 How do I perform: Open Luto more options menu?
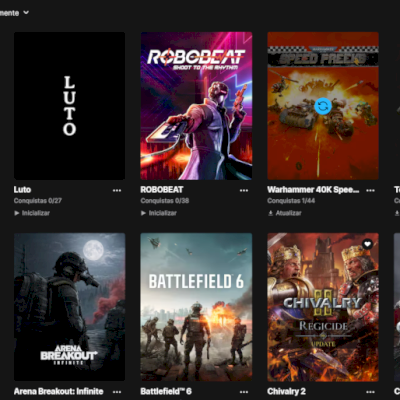click(117, 190)
